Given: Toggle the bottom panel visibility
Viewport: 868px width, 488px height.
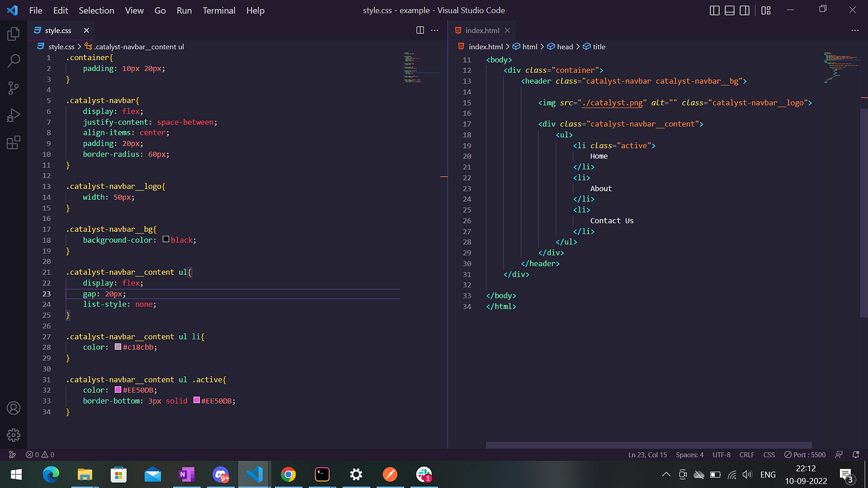Looking at the screenshot, I should tap(729, 10).
